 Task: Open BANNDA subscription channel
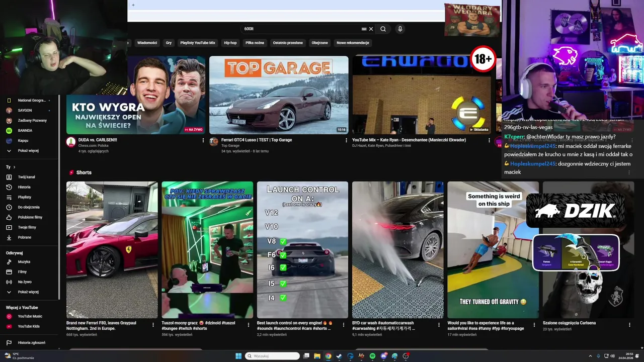click(25, 130)
